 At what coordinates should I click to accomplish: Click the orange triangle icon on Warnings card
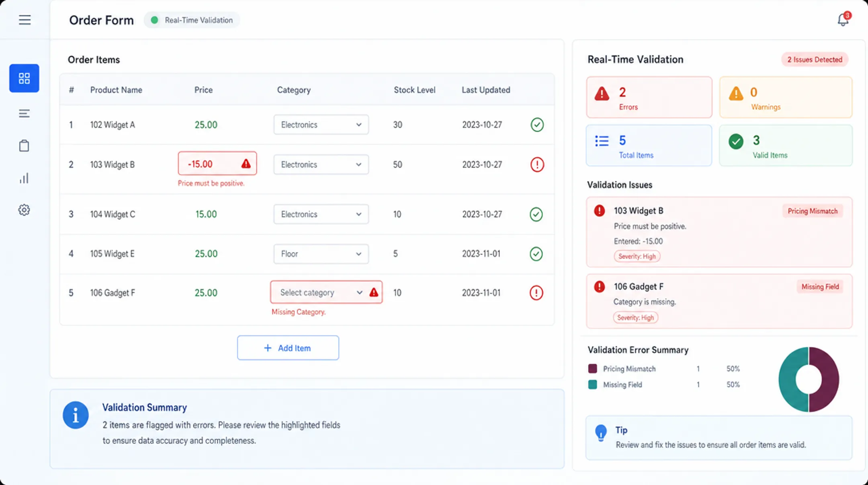pos(736,94)
